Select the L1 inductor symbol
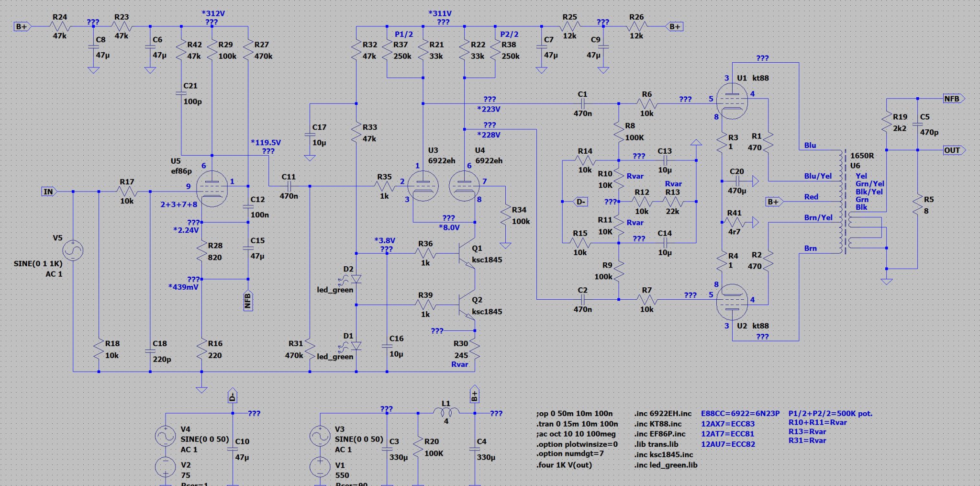 (x=446, y=411)
